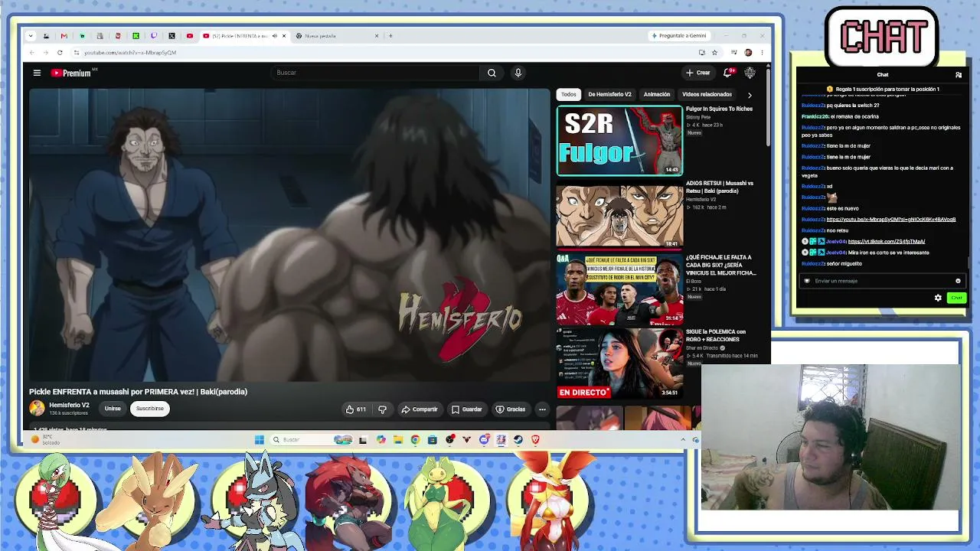Open the Fulgor In Squires To Riches thumbnail

(619, 141)
